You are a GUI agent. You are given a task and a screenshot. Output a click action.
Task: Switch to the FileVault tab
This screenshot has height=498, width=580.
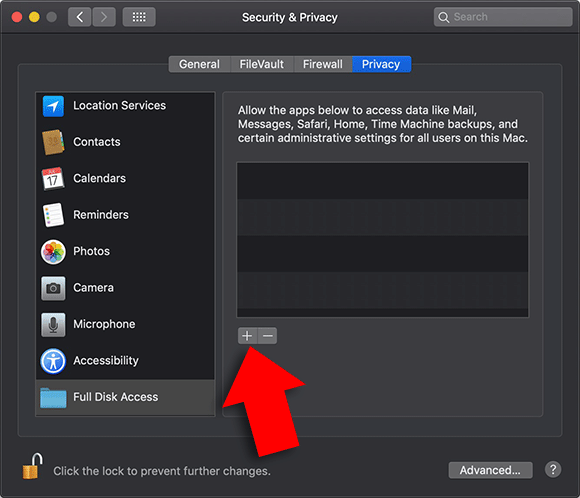(x=262, y=64)
